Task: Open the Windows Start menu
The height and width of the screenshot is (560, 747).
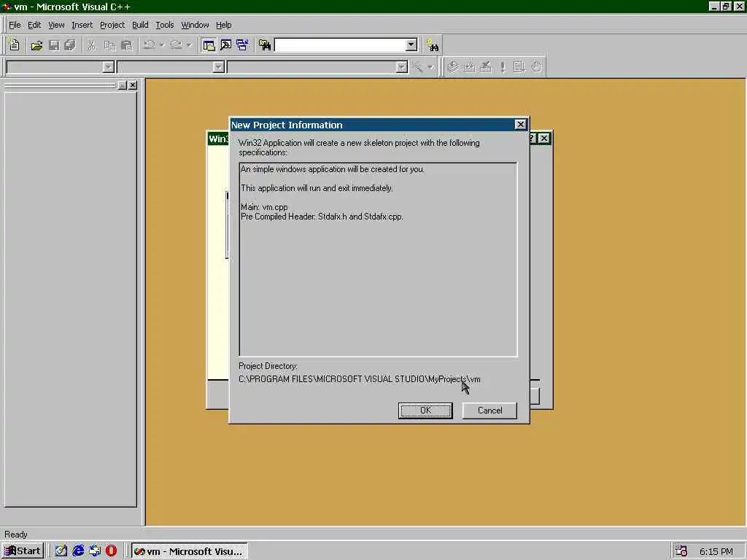Action: 23,551
